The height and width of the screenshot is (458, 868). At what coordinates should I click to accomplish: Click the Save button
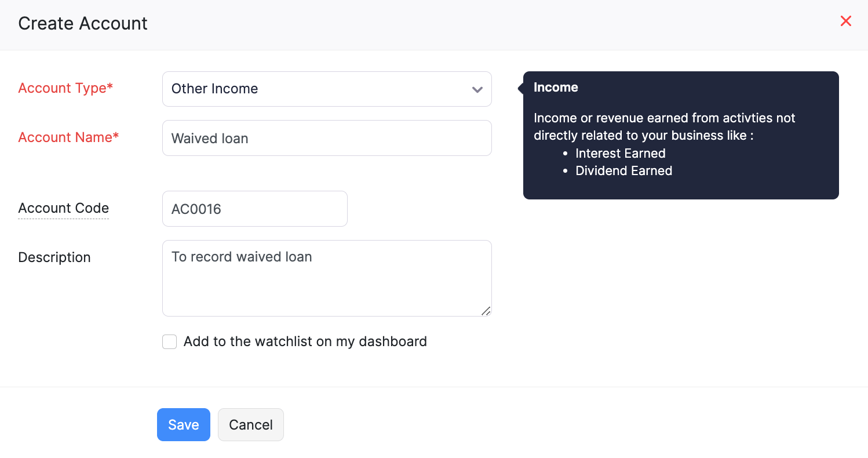click(x=183, y=424)
